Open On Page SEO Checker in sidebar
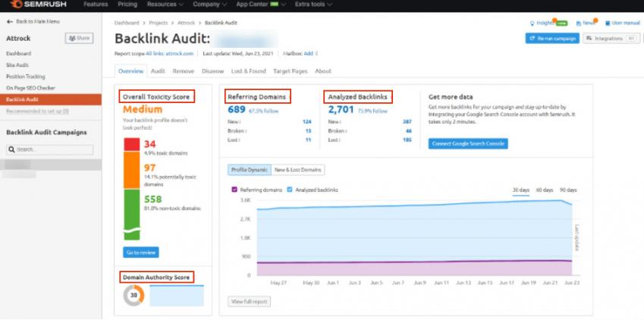 click(x=30, y=88)
